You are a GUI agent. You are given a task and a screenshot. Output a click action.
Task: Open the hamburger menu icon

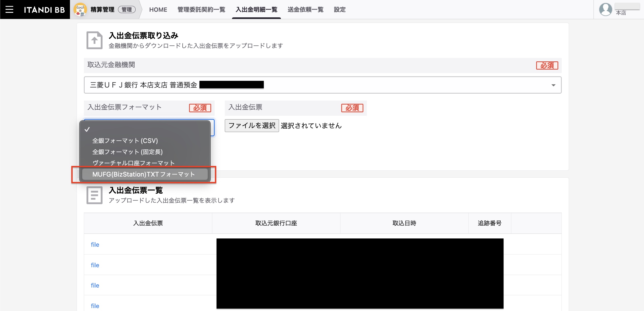(x=9, y=10)
